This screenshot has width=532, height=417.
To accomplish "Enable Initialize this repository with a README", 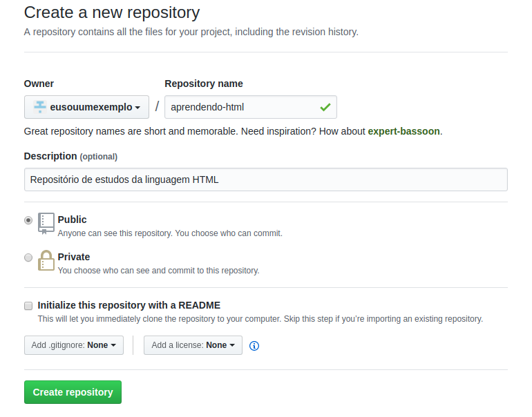I will [x=28, y=305].
